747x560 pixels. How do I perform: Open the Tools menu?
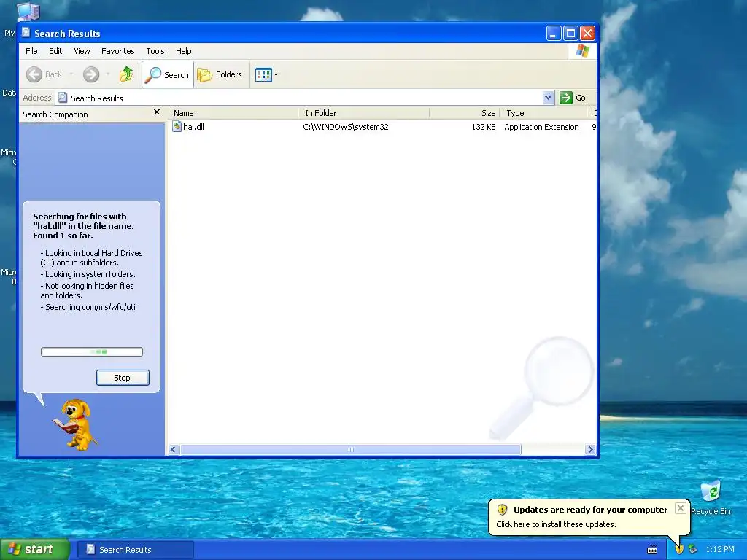click(x=155, y=51)
